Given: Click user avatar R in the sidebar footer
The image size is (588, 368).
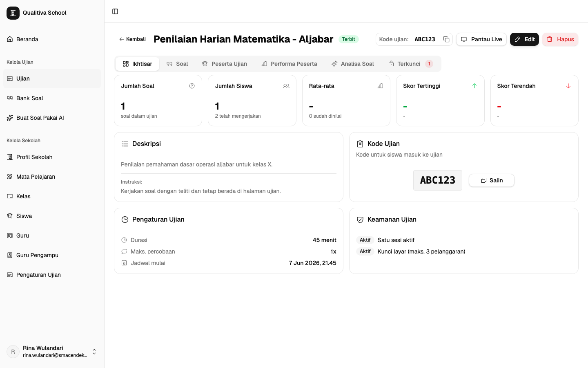Looking at the screenshot, I should click(13, 352).
